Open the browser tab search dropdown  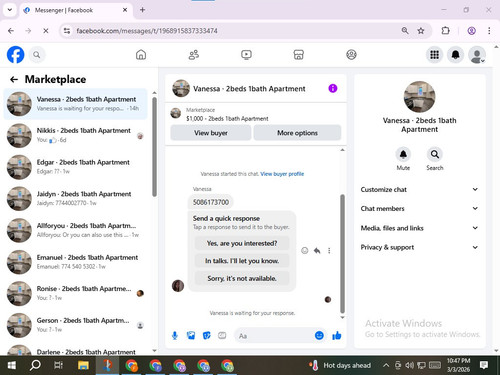click(x=10, y=10)
